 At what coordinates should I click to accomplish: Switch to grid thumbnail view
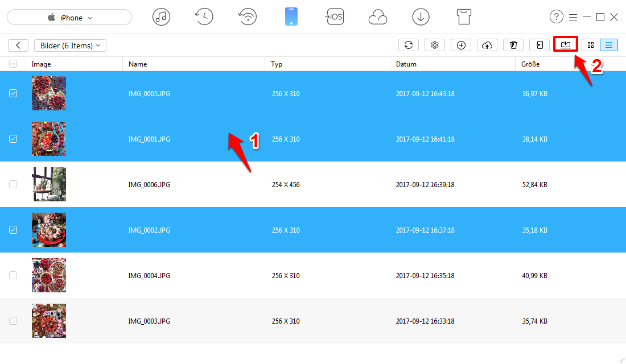(x=591, y=45)
